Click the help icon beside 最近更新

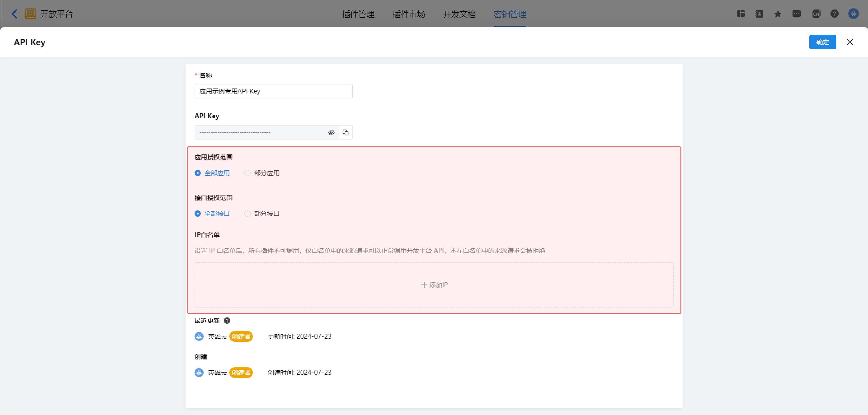pos(227,321)
